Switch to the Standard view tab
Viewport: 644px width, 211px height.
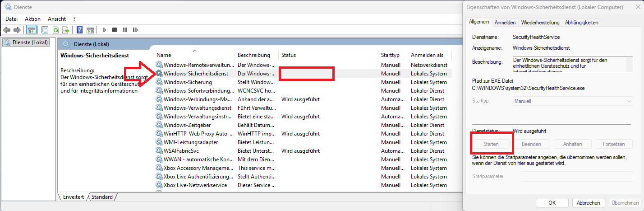pyautogui.click(x=102, y=197)
